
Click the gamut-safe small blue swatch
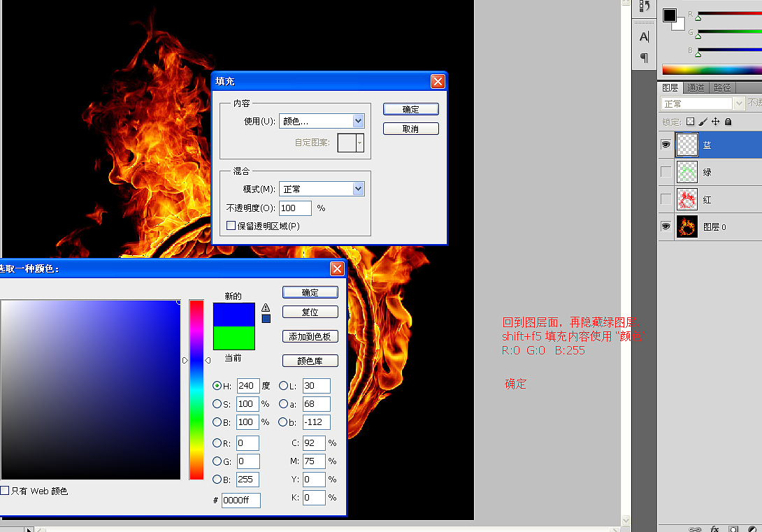(x=266, y=319)
